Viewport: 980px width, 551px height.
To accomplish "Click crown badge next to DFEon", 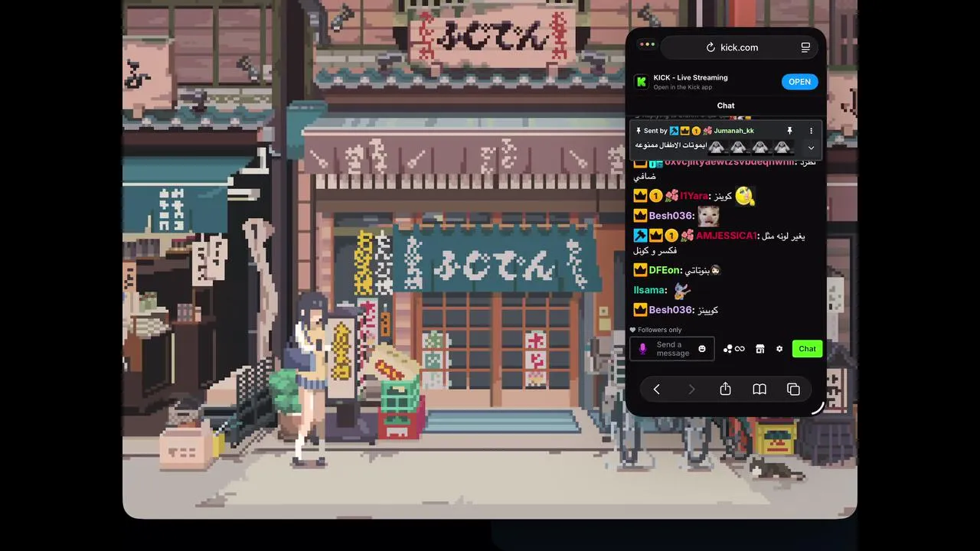I will (x=641, y=270).
